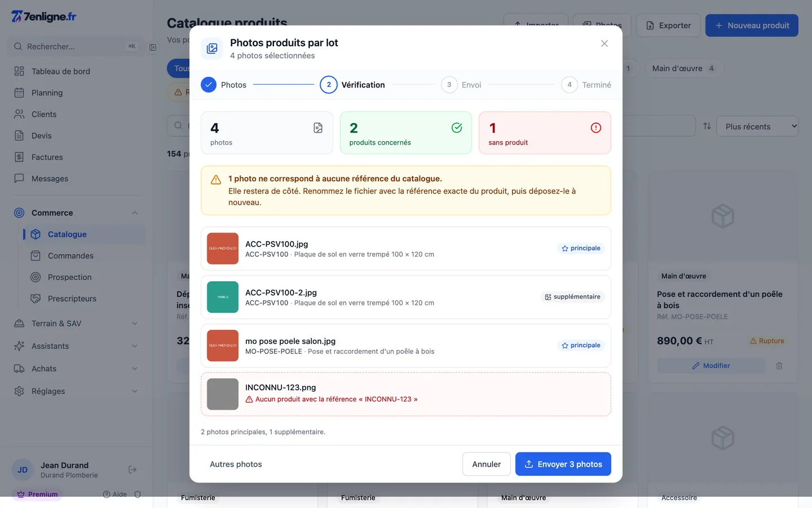The height and width of the screenshot is (508, 812).
Task: Expand the Assistants section
Action: (x=76, y=346)
